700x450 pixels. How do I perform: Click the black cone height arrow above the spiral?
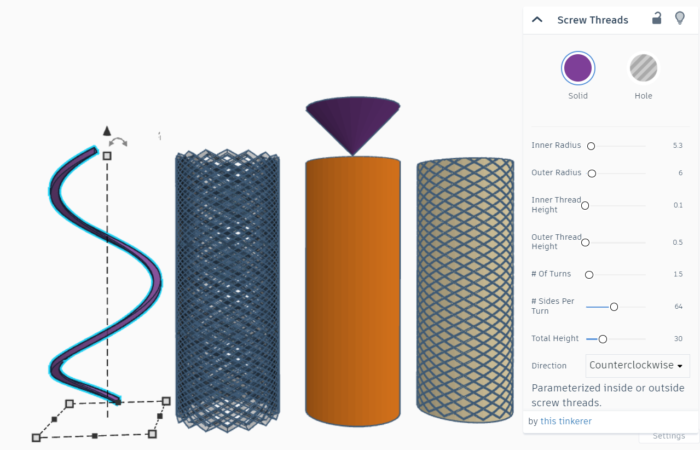(x=107, y=131)
